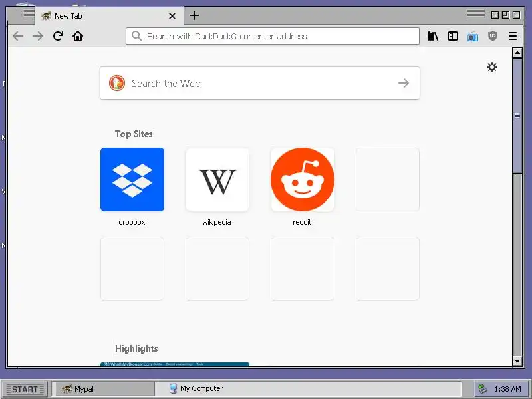Screen dimensions: 532x399
Task: Close the Mypal browser window
Action: click(516, 15)
